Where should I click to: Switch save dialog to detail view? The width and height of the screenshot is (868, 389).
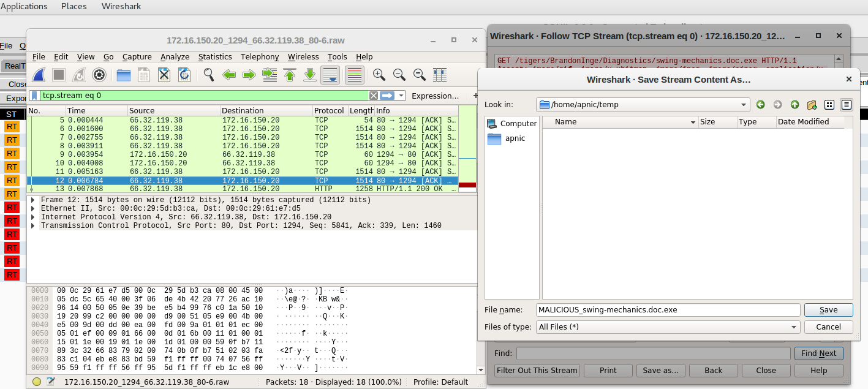[847, 105]
